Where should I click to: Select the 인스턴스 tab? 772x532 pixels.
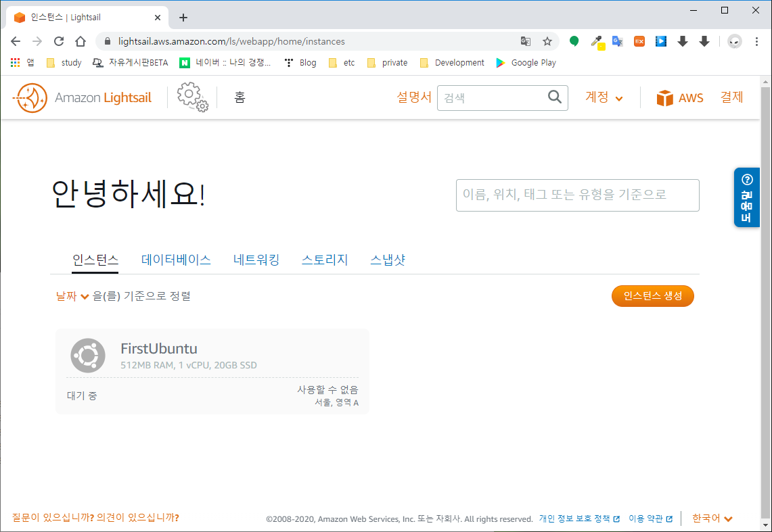point(95,260)
